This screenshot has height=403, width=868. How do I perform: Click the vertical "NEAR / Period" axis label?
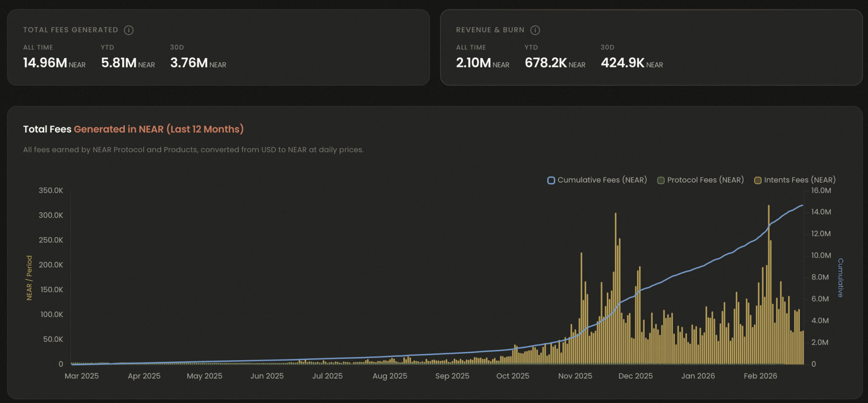(x=29, y=278)
